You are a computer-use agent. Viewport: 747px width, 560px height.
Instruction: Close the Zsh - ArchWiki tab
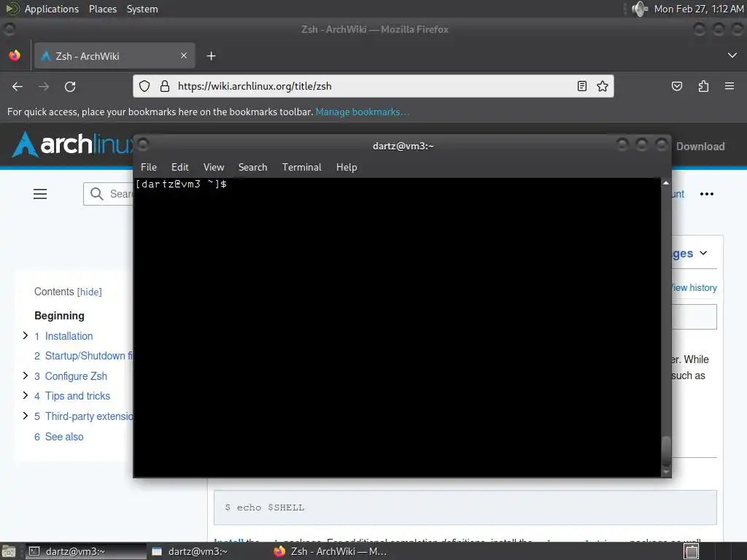[x=184, y=55]
